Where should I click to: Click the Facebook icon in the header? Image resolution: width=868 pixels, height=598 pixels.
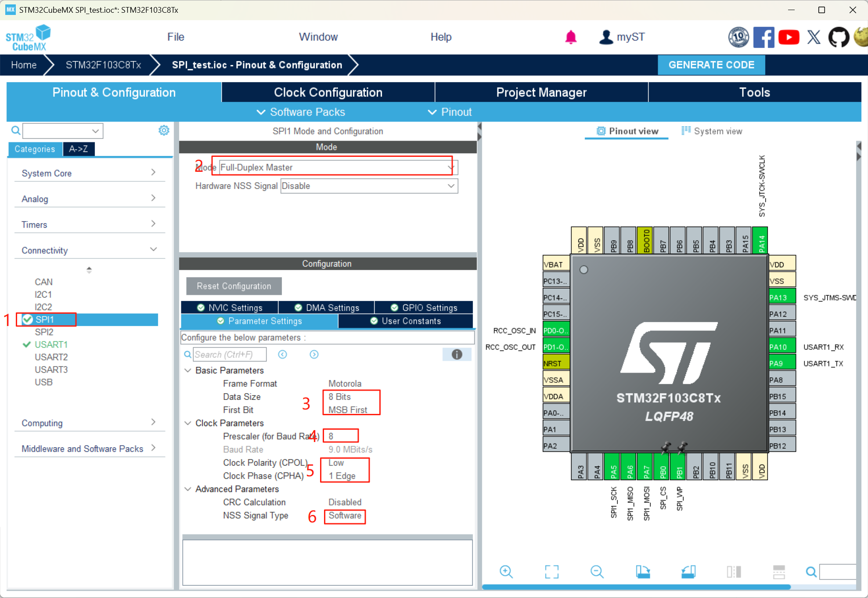coord(764,37)
